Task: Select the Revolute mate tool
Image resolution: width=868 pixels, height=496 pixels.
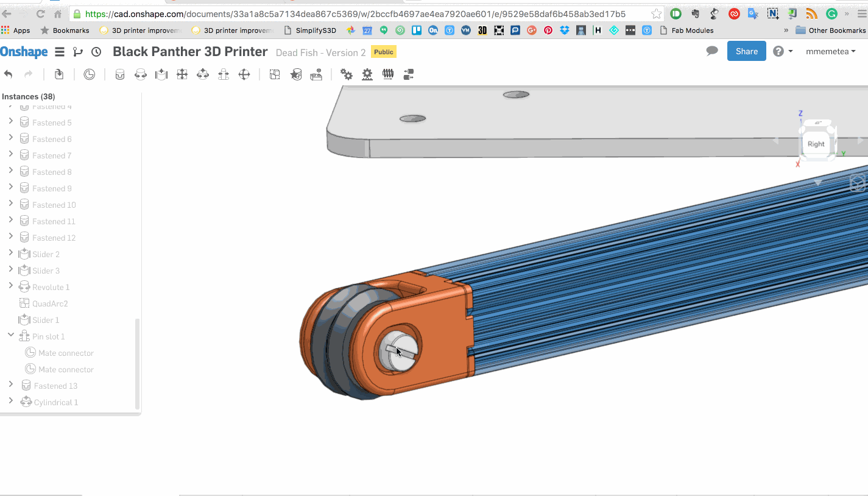Action: [x=141, y=74]
